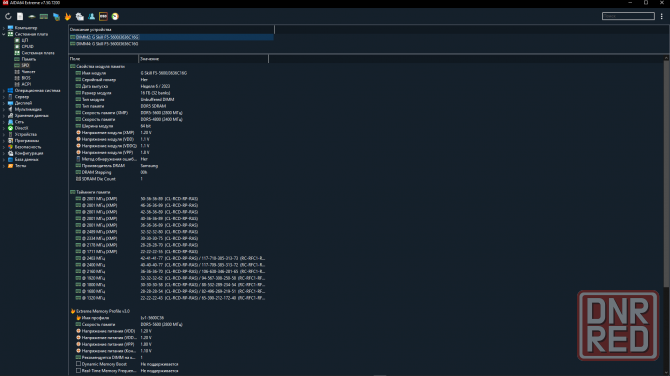The image size is (670, 376).
Task: Expand the DirectX tree node
Action: pyautogui.click(x=4, y=128)
